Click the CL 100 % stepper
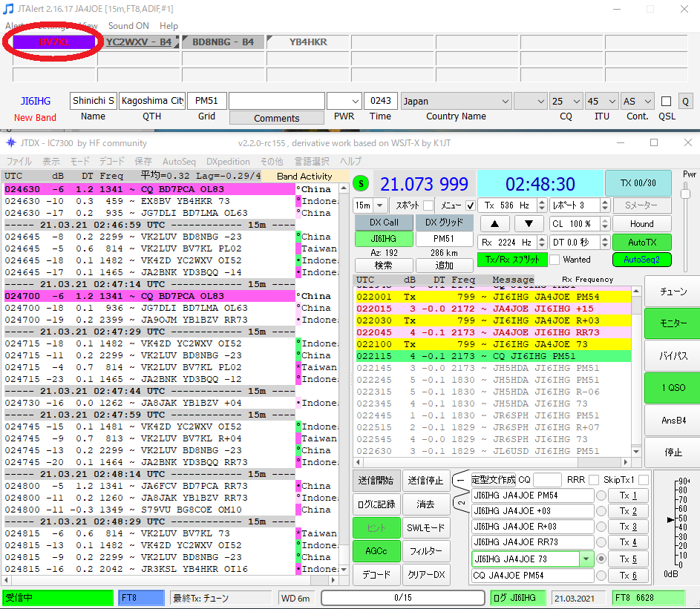The height and width of the screenshot is (609, 700). [x=604, y=223]
